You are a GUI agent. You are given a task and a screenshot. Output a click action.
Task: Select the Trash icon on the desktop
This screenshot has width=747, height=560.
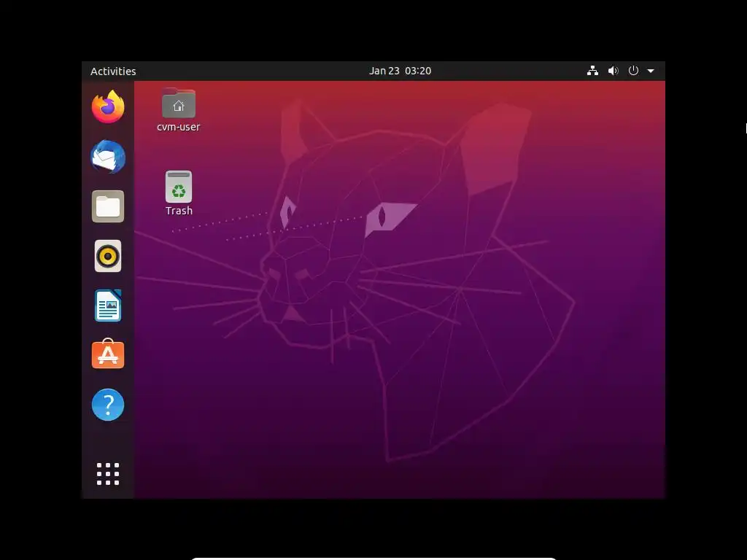coord(179,186)
